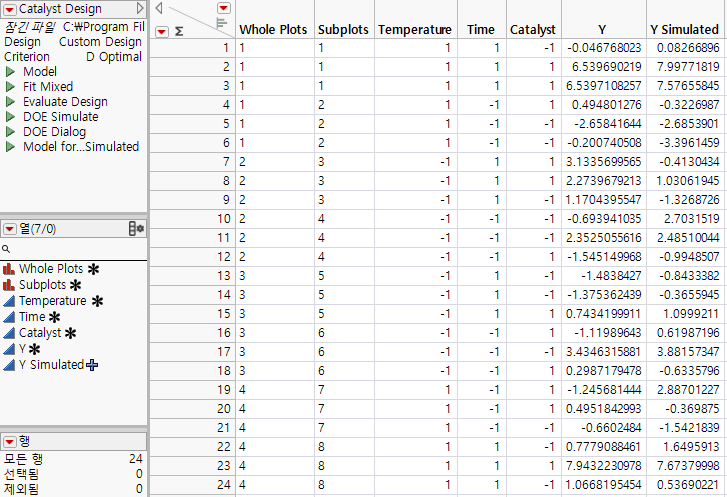Click Whole Plots nominal bar-chart icon

click(9, 269)
